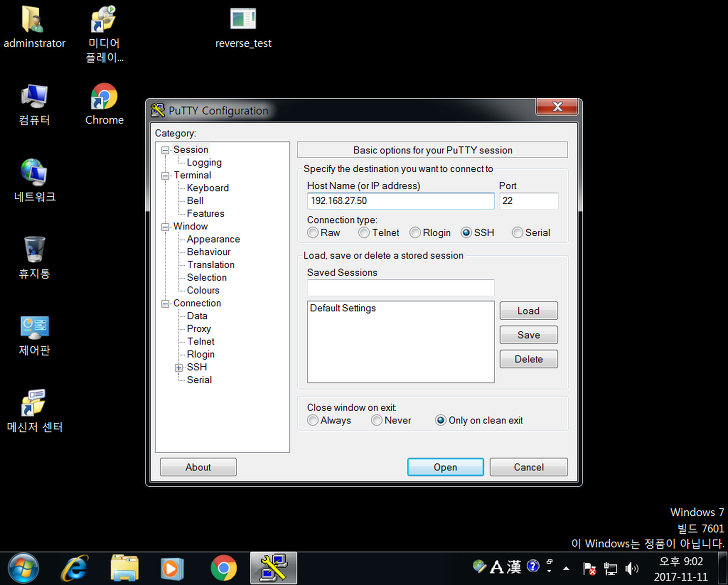Open the media player shortcut on desktop
The width and height of the screenshot is (728, 585).
point(104,33)
